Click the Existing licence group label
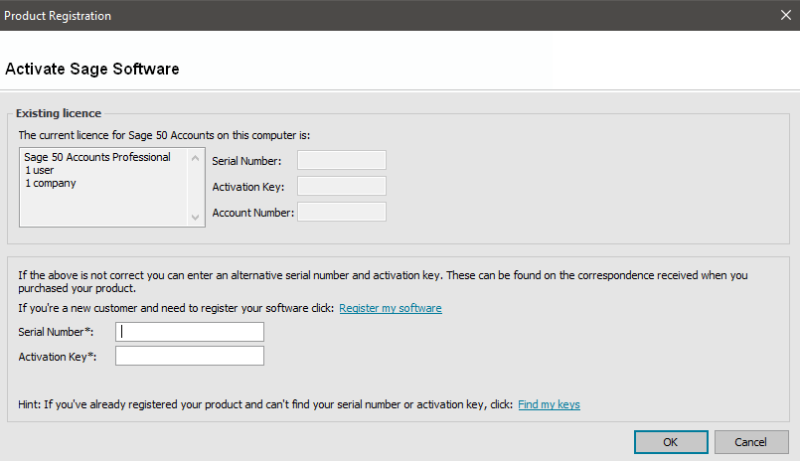The image size is (800, 461). click(58, 113)
